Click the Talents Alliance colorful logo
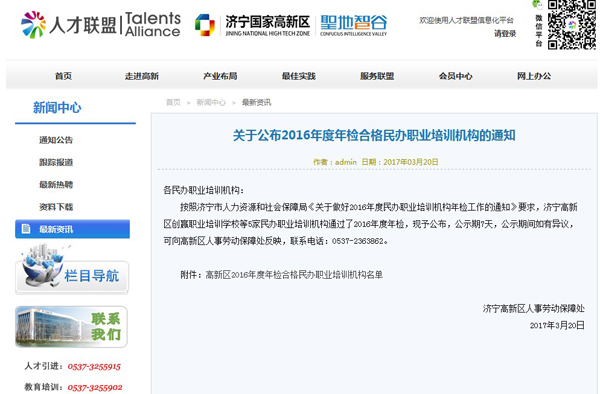Screen dimensions: 600x394 [x=101, y=25]
